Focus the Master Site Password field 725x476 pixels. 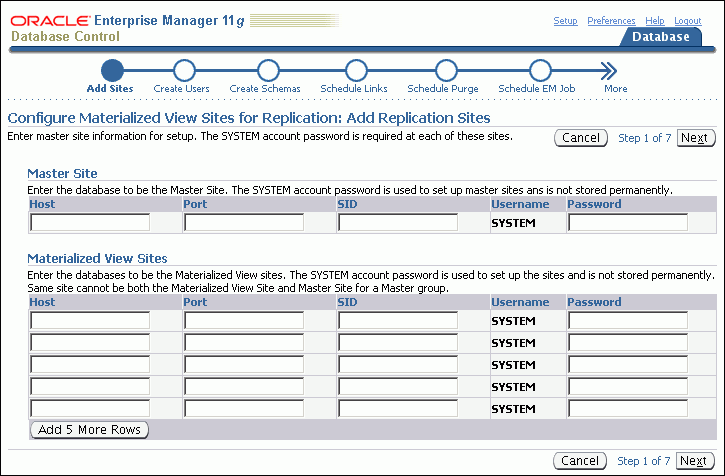[628, 223]
